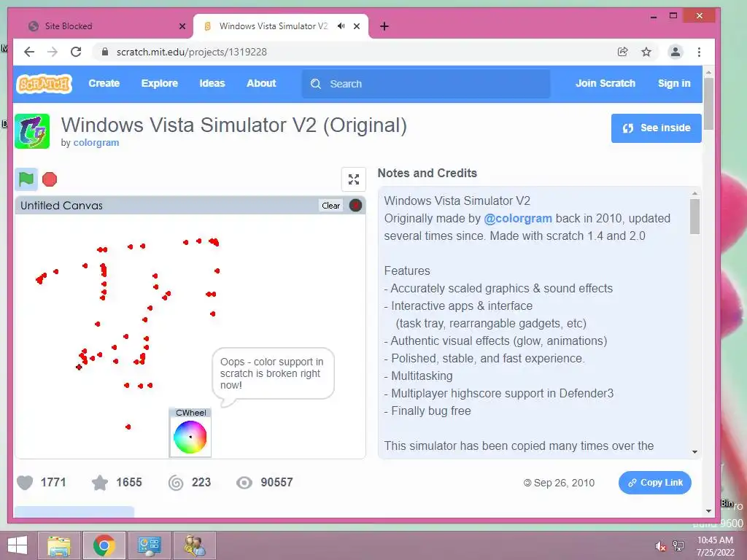
Task: Click muted volume tray icon
Action: (660, 545)
